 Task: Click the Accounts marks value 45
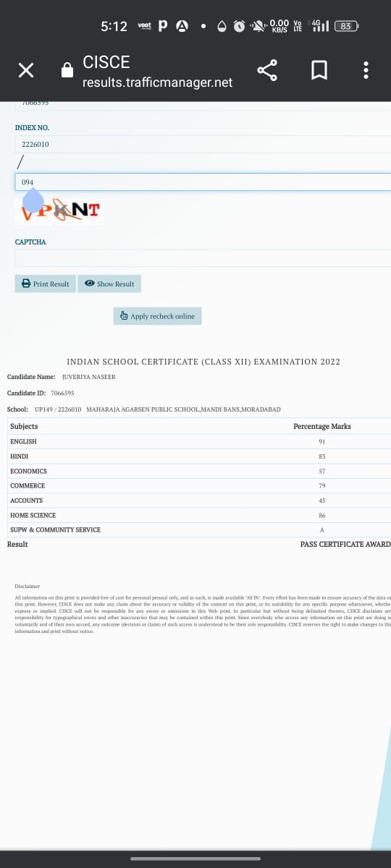pos(322,501)
